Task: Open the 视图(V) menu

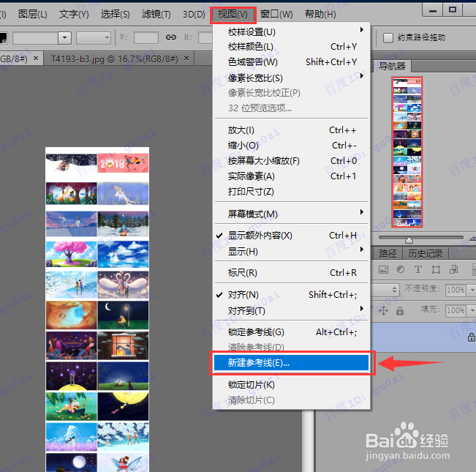Action: coord(233,15)
